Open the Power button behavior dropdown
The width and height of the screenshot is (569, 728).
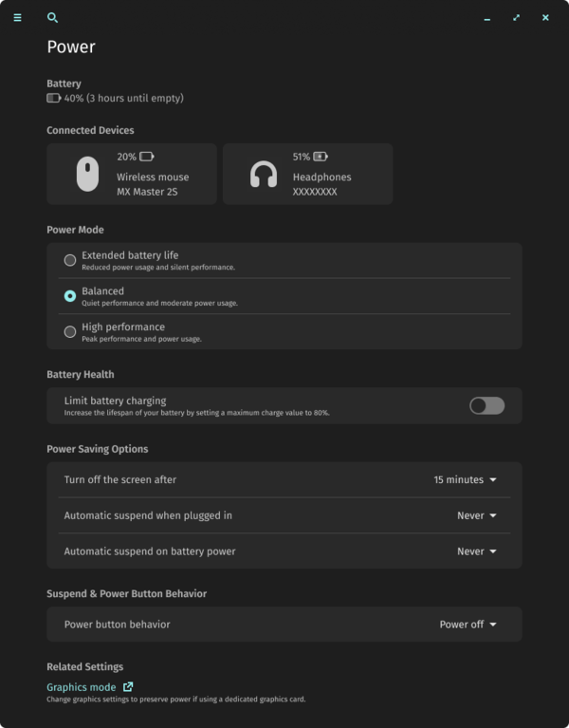468,625
